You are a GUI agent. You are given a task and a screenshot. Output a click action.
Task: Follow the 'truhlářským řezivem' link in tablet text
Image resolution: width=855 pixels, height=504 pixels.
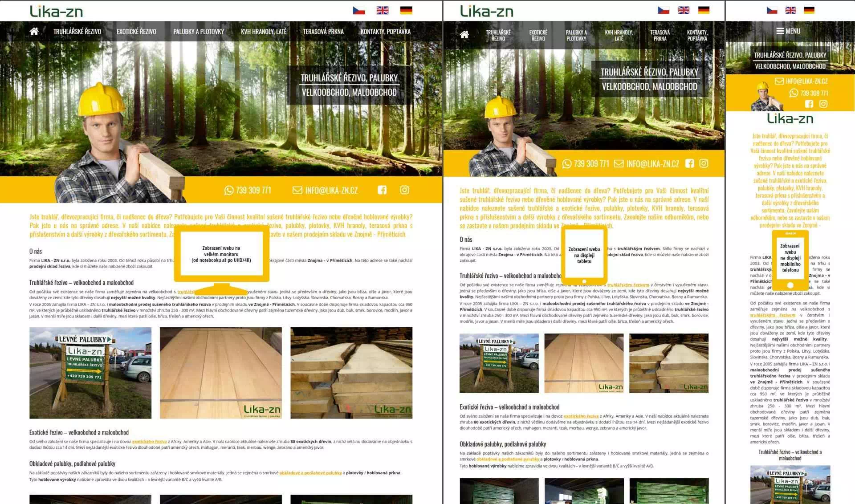tap(628, 285)
